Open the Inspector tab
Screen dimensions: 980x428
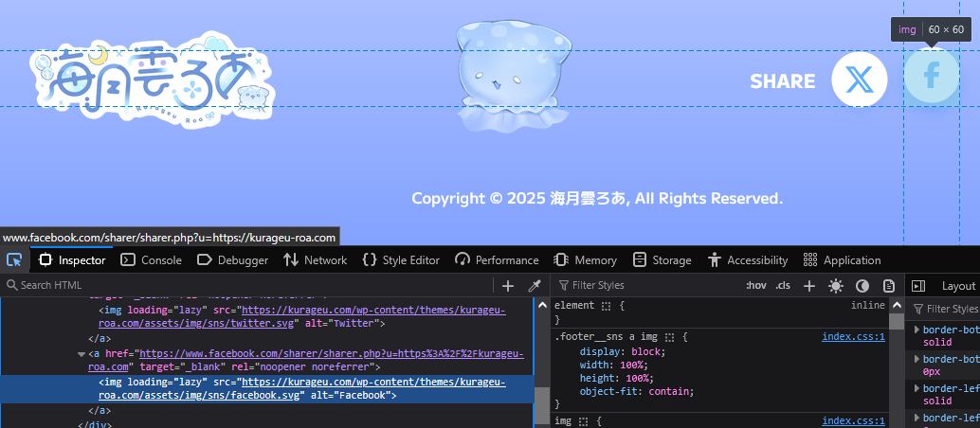pyautogui.click(x=72, y=259)
